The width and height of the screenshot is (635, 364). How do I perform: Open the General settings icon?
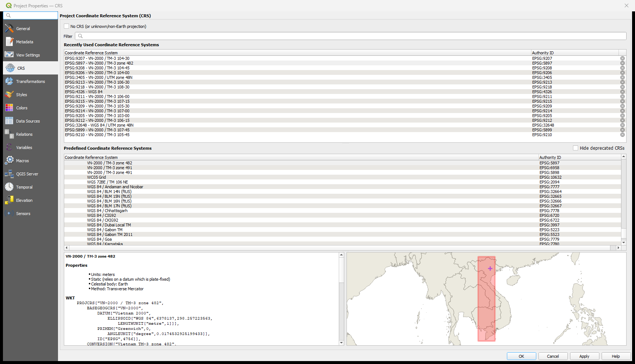coord(9,28)
